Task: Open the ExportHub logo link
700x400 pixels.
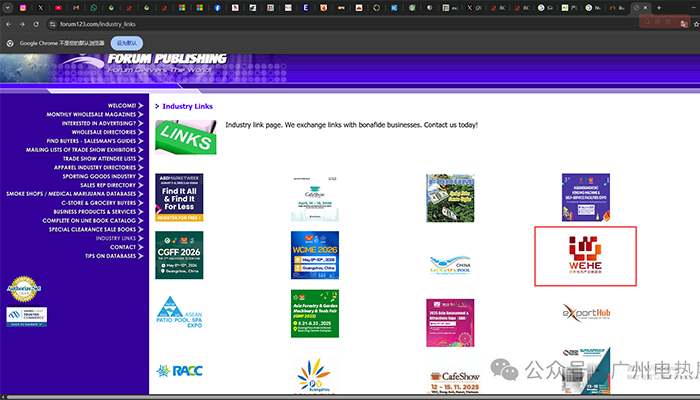Action: [x=585, y=314]
